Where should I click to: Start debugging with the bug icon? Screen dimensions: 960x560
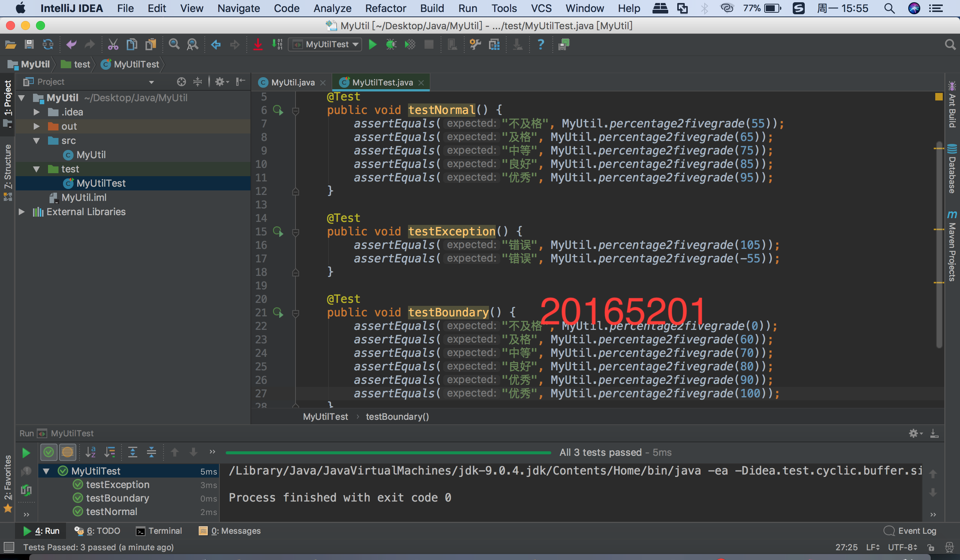click(x=391, y=45)
